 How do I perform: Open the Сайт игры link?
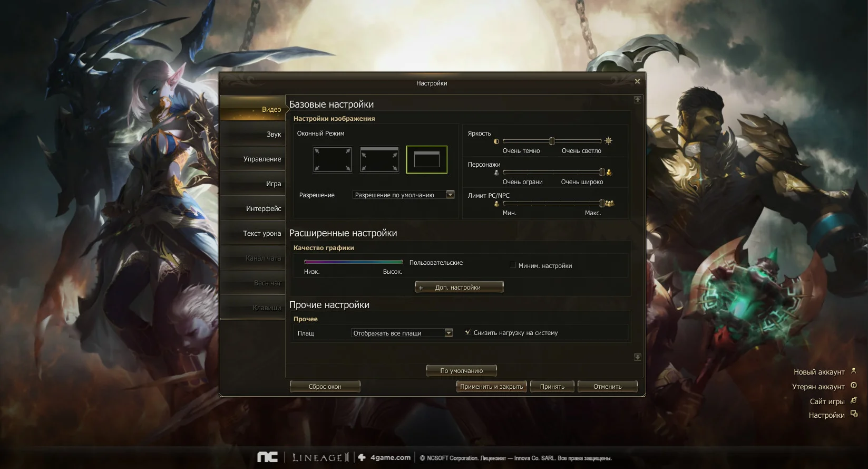pyautogui.click(x=827, y=401)
